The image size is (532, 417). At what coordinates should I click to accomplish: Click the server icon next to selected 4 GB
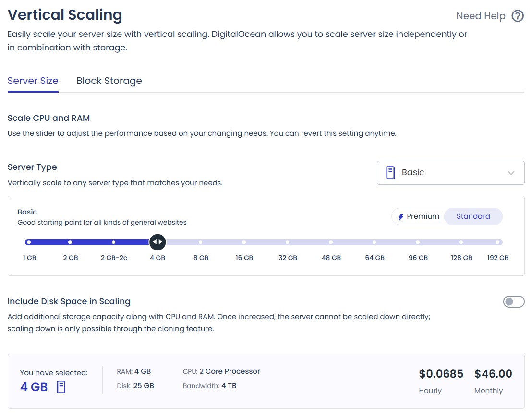point(61,386)
